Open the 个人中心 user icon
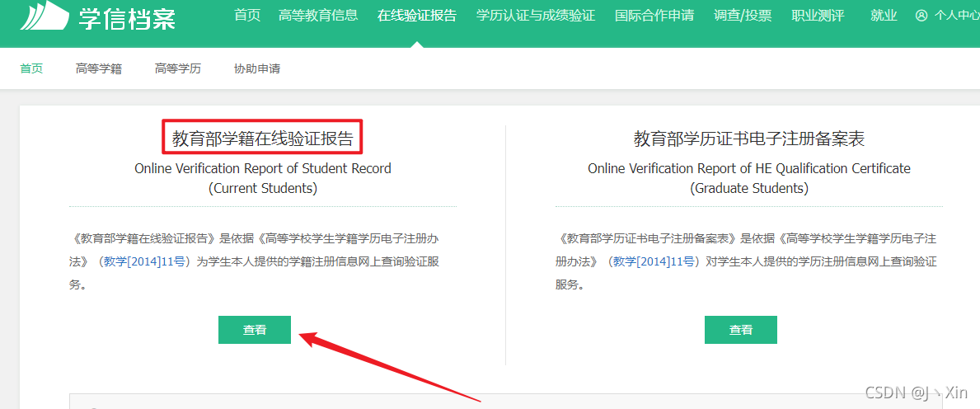 coord(921,16)
